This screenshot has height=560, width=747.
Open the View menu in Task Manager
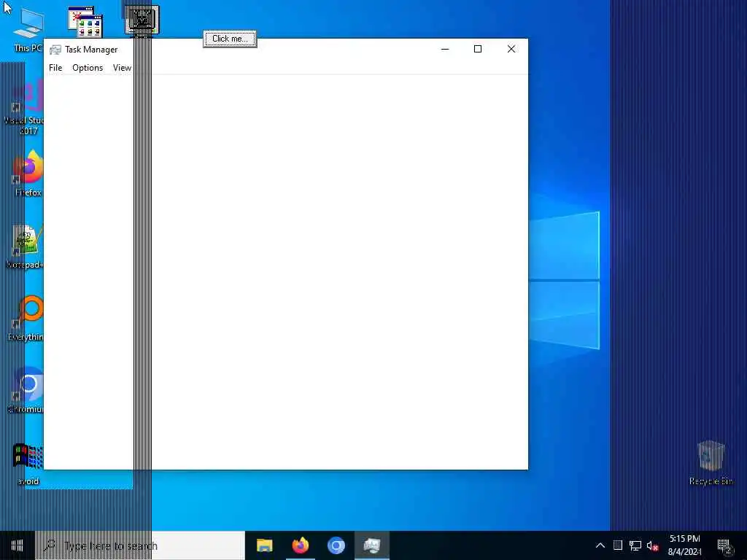[122, 68]
